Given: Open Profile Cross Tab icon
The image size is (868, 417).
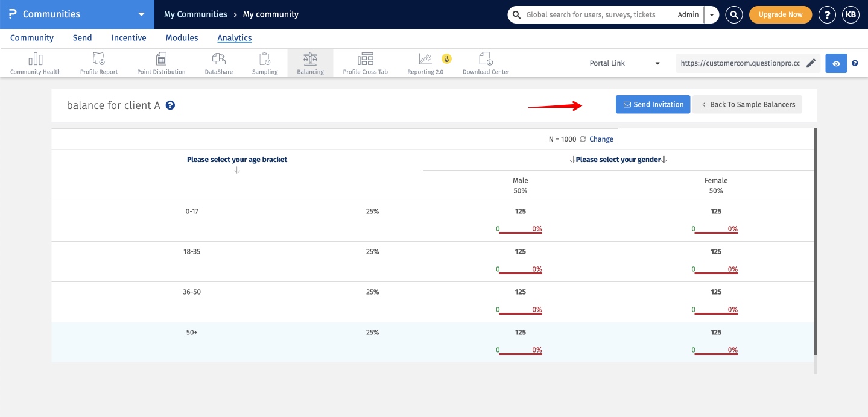Looking at the screenshot, I should [365, 59].
